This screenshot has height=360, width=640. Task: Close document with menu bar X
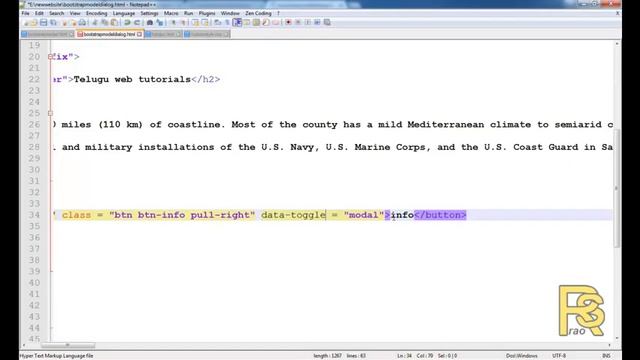click(x=618, y=13)
